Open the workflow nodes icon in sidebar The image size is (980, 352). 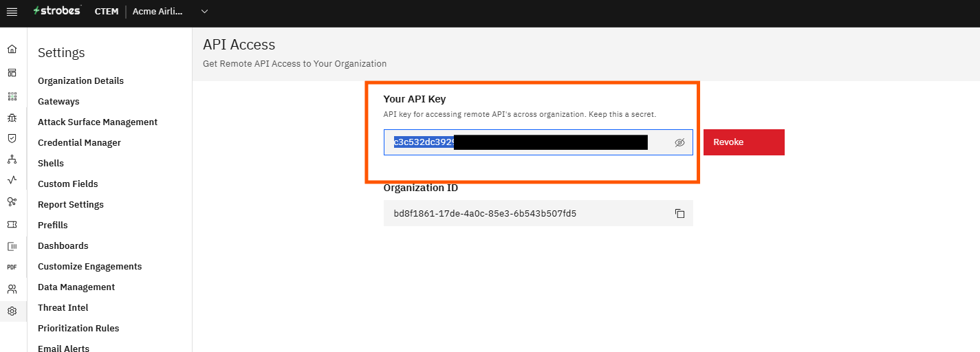click(12, 201)
